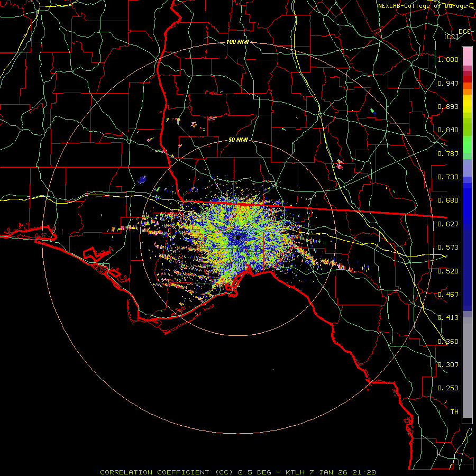Click the TH threshold label on scale
Image resolution: width=476 pixels, height=476 pixels.
tap(454, 412)
